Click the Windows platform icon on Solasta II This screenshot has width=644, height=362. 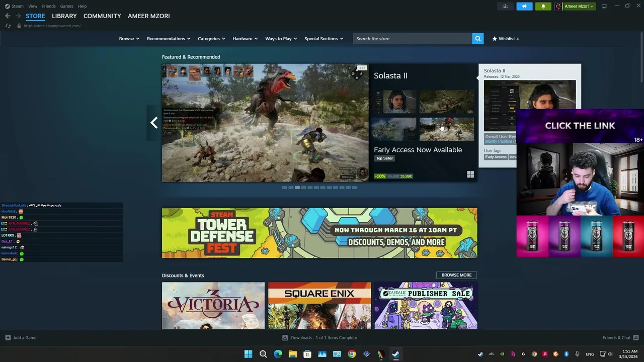pos(470,174)
